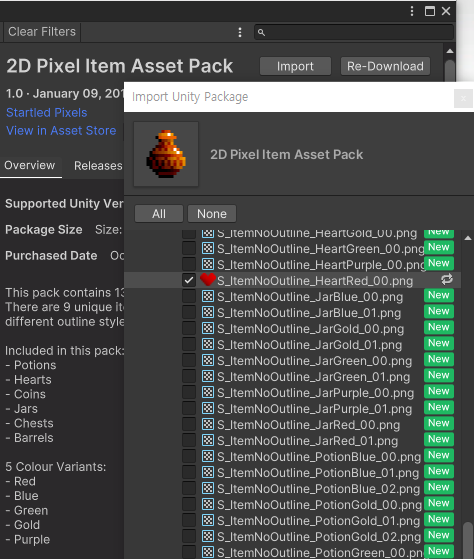Check the HeartPurple_00.png checkbox
Image resolution: width=474 pixels, height=559 pixels.
coord(189,264)
